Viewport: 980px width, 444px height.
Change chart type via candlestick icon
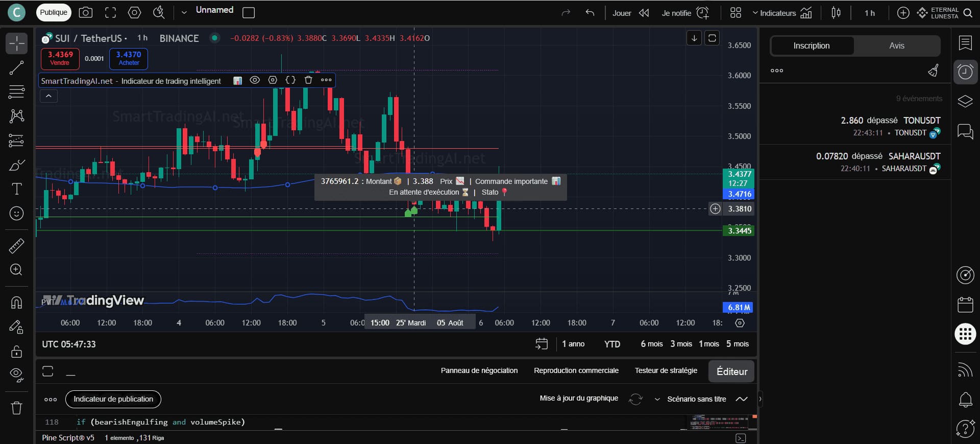(836, 13)
